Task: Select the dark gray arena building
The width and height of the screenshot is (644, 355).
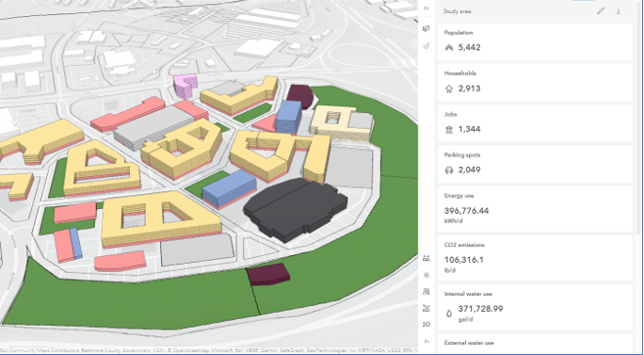Action: point(295,210)
